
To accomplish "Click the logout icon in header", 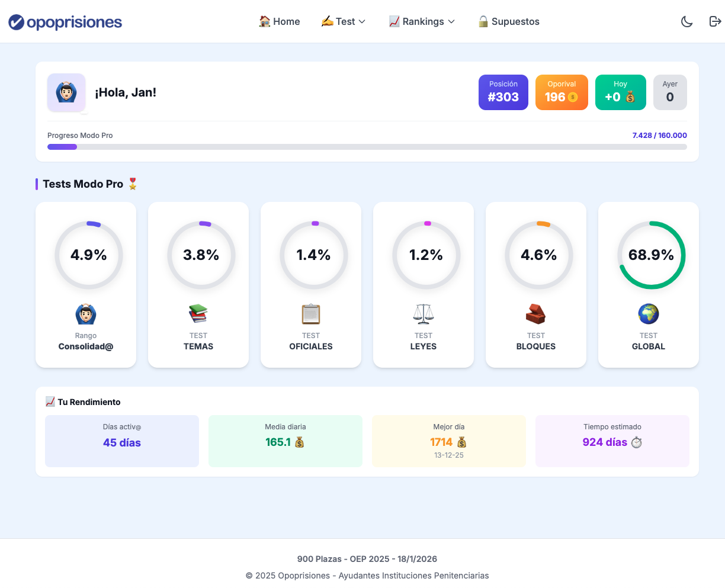I will tap(715, 21).
